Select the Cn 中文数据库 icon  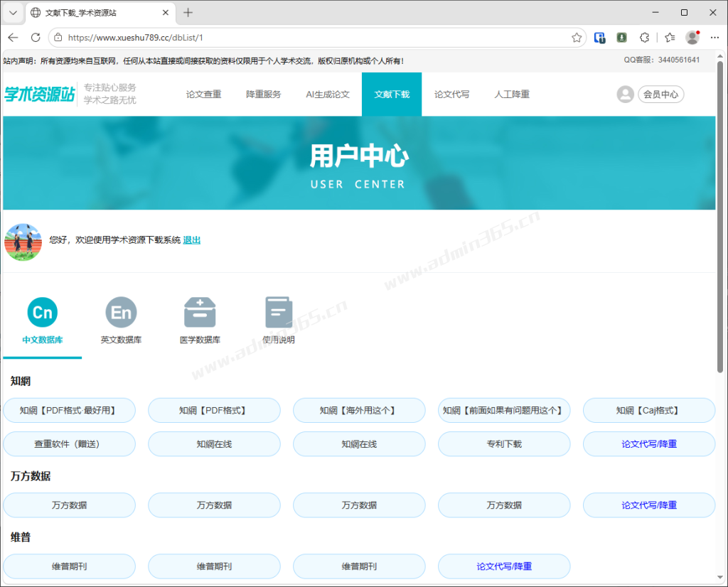[x=42, y=312]
